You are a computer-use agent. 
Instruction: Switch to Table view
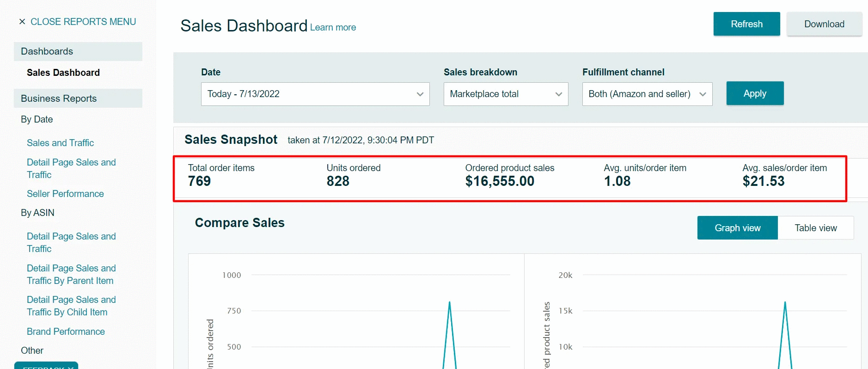pos(815,228)
